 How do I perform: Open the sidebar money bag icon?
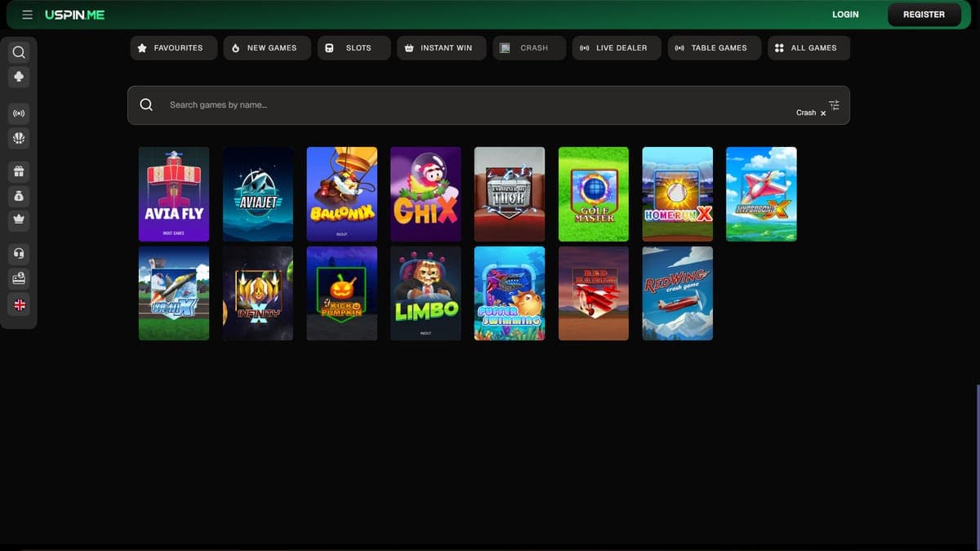click(x=19, y=196)
